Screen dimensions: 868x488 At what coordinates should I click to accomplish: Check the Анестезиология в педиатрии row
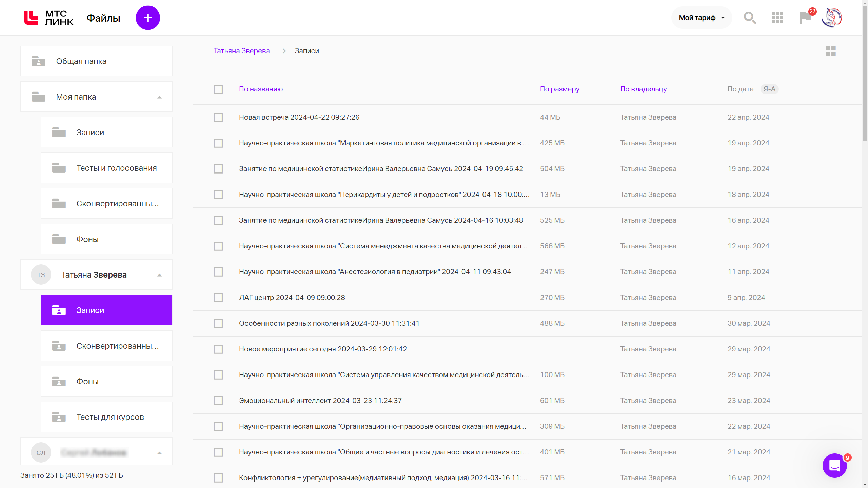218,272
